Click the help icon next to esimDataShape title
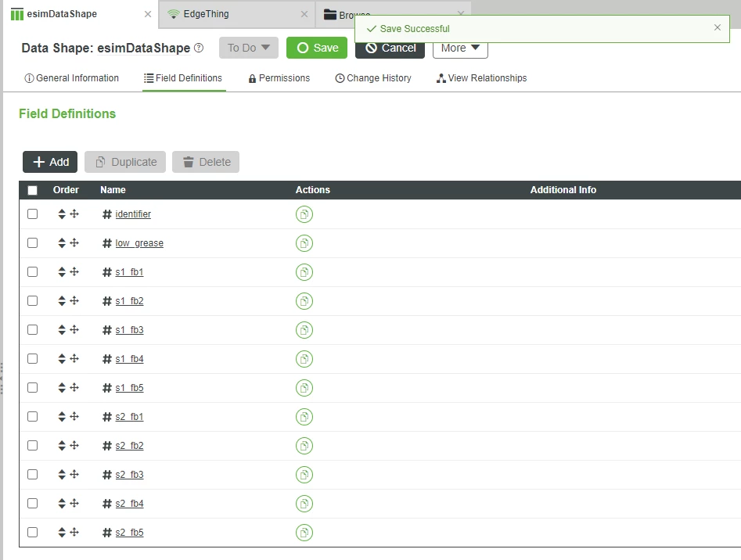Image resolution: width=741 pixels, height=560 pixels. pos(199,48)
